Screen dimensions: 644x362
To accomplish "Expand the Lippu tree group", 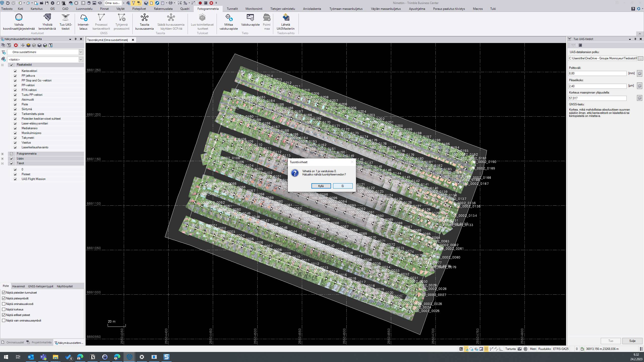I will tap(3, 159).
